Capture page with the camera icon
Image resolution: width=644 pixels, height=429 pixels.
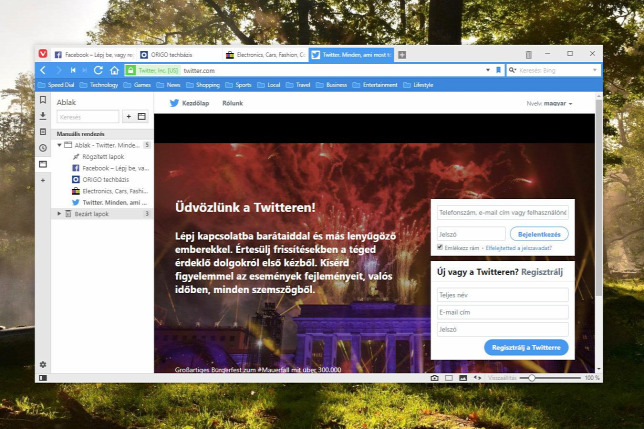tap(435, 378)
